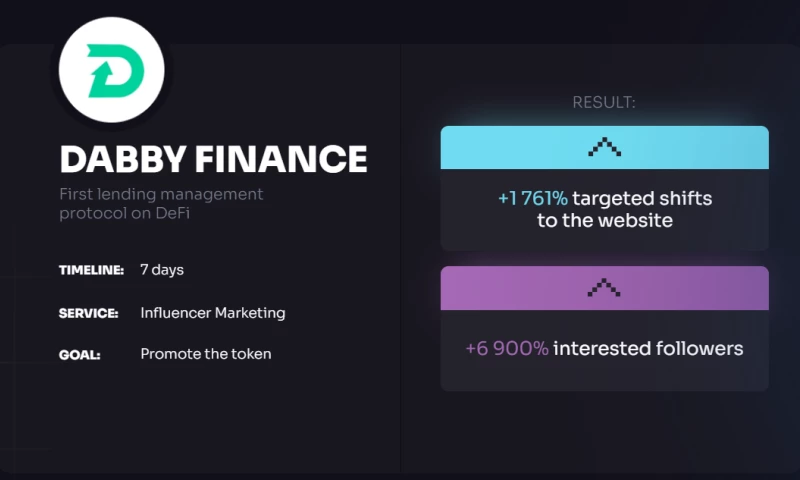Click the up arrow in the purple bar

coord(604,288)
